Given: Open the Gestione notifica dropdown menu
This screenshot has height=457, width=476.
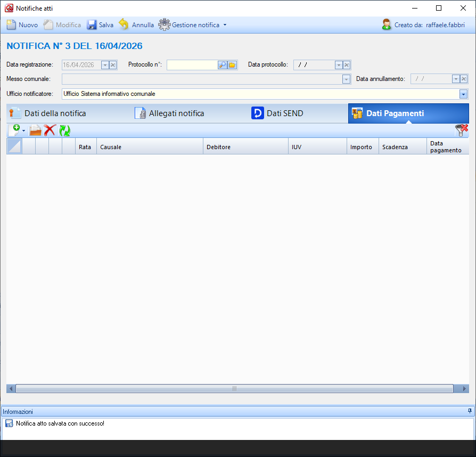Looking at the screenshot, I should click(x=193, y=25).
